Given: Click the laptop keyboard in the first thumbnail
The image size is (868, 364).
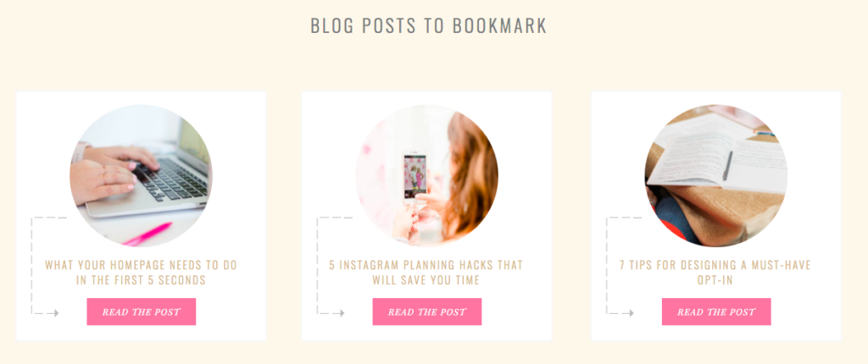Looking at the screenshot, I should (171, 181).
